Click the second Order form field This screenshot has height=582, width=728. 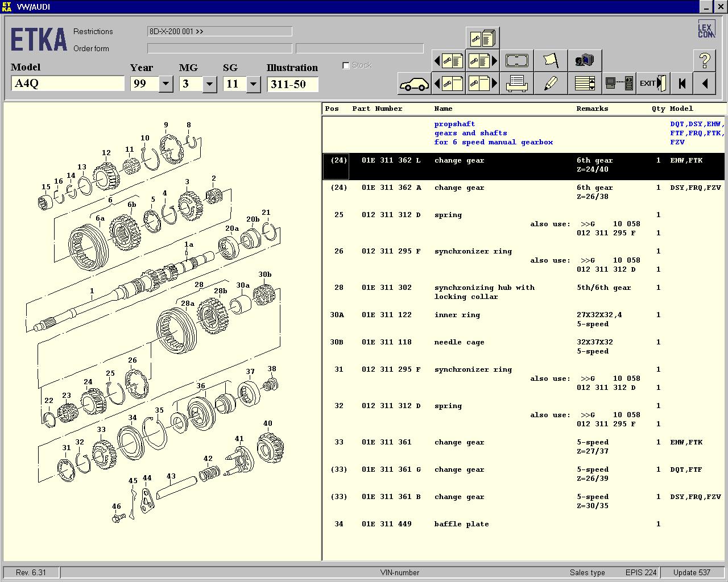point(359,48)
